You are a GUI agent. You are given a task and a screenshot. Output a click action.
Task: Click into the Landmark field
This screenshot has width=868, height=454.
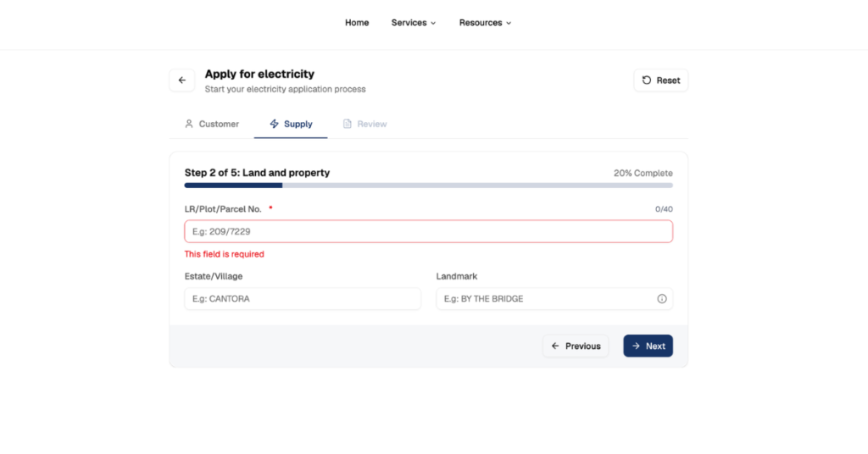tap(554, 299)
